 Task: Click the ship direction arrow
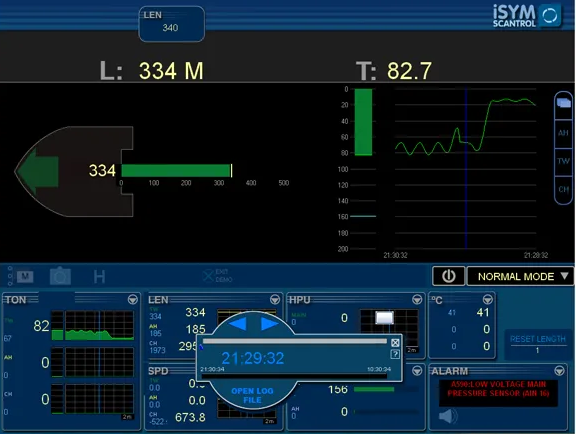(x=37, y=171)
